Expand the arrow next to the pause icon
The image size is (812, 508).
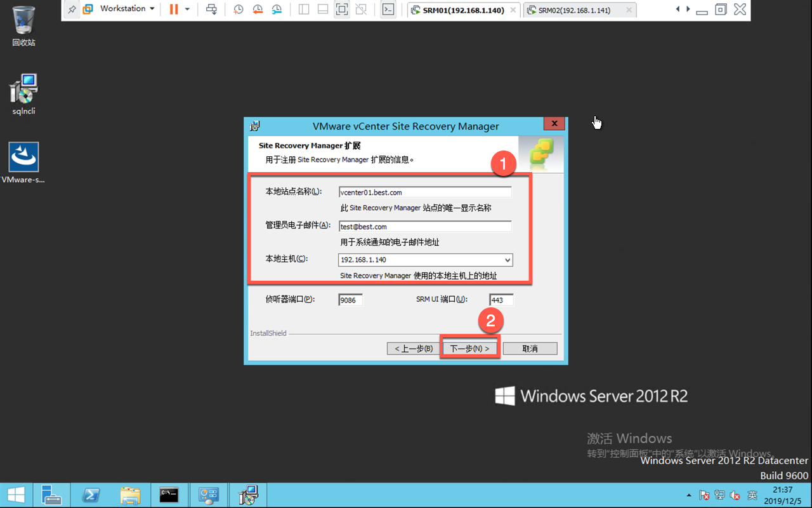[x=187, y=10]
